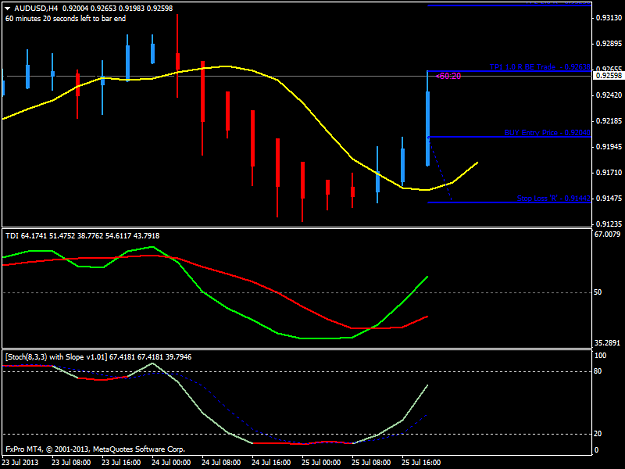Viewport: 625px width, 469px height.
Task: Click the stochastic 80 level label
Action: click(597, 371)
